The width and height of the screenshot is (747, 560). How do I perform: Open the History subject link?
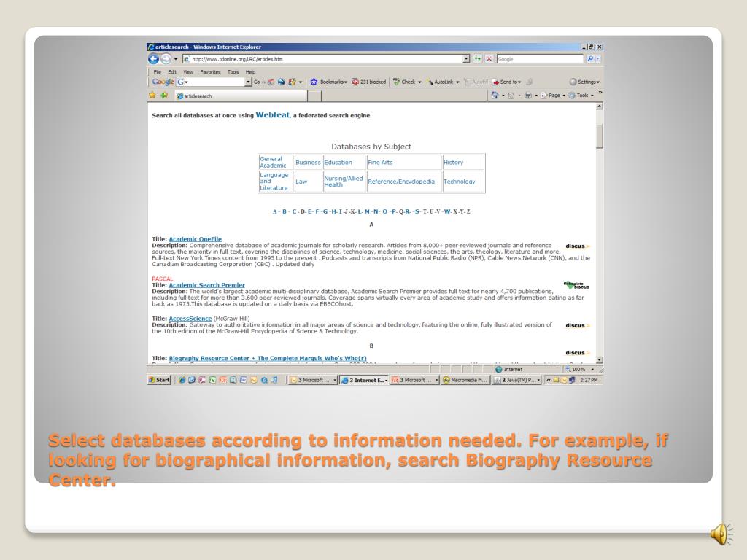pos(453,163)
